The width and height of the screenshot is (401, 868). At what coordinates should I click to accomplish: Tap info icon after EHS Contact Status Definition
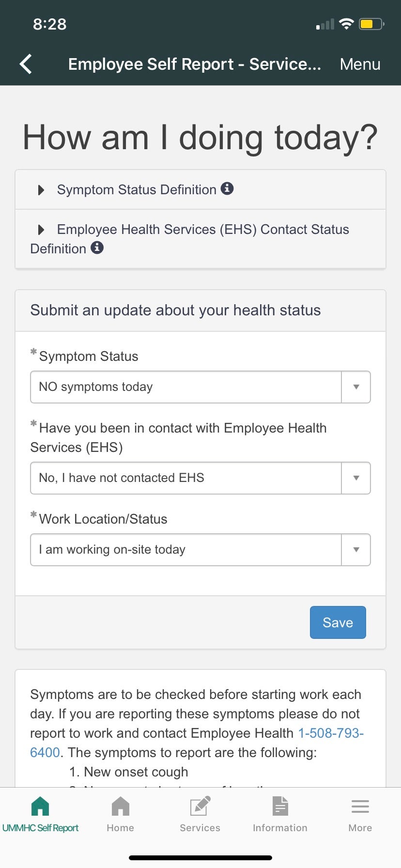[97, 248]
